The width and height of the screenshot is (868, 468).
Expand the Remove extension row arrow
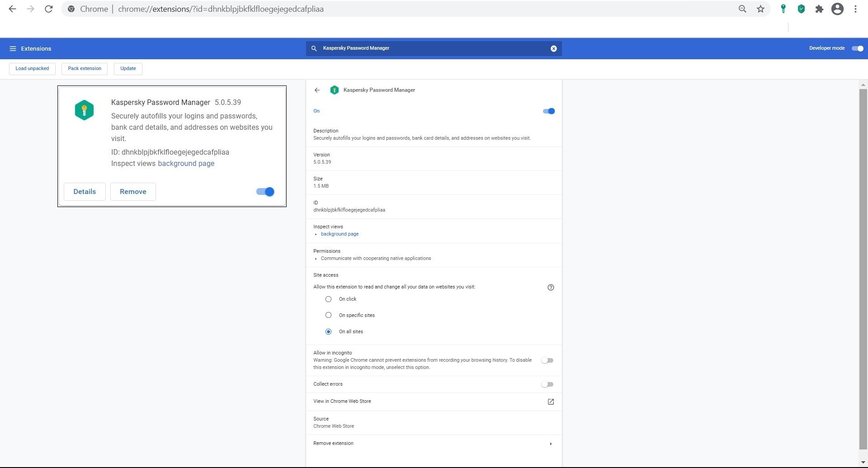551,444
